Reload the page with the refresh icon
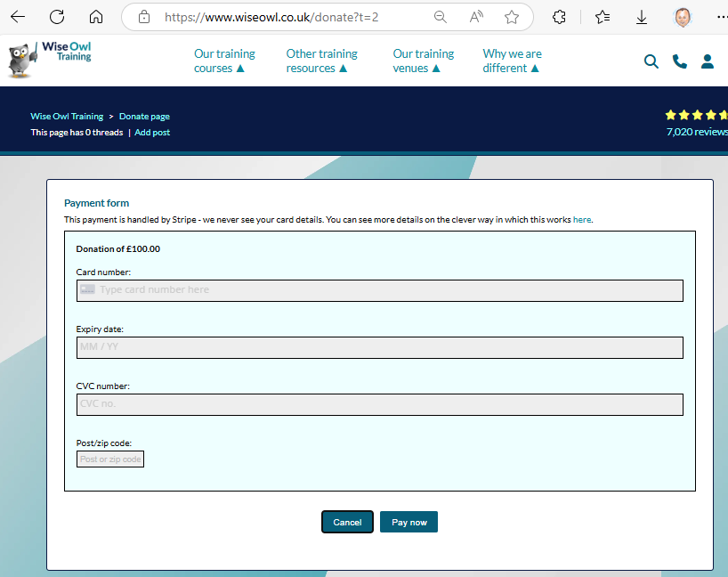Image resolution: width=728 pixels, height=577 pixels. click(x=57, y=16)
